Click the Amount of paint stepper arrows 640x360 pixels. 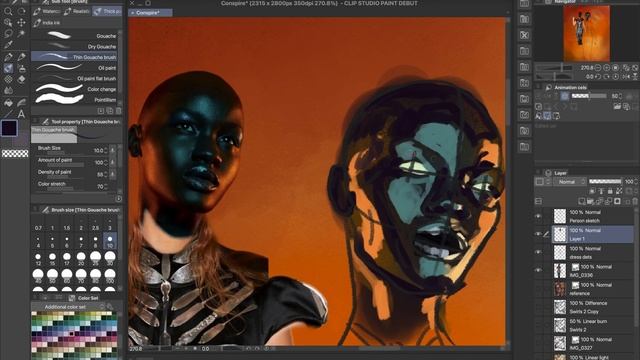106,162
